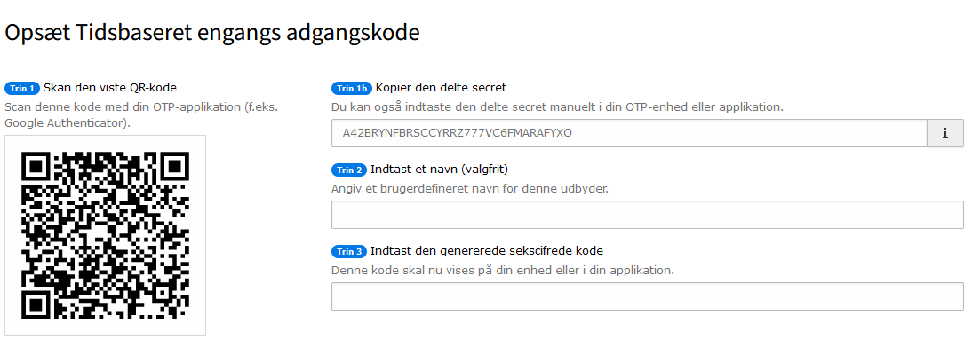The height and width of the screenshot is (355, 980).
Task: Click the page heading 'Opsæt Tidsbaseret engangs adgangskode'
Action: pos(212,33)
